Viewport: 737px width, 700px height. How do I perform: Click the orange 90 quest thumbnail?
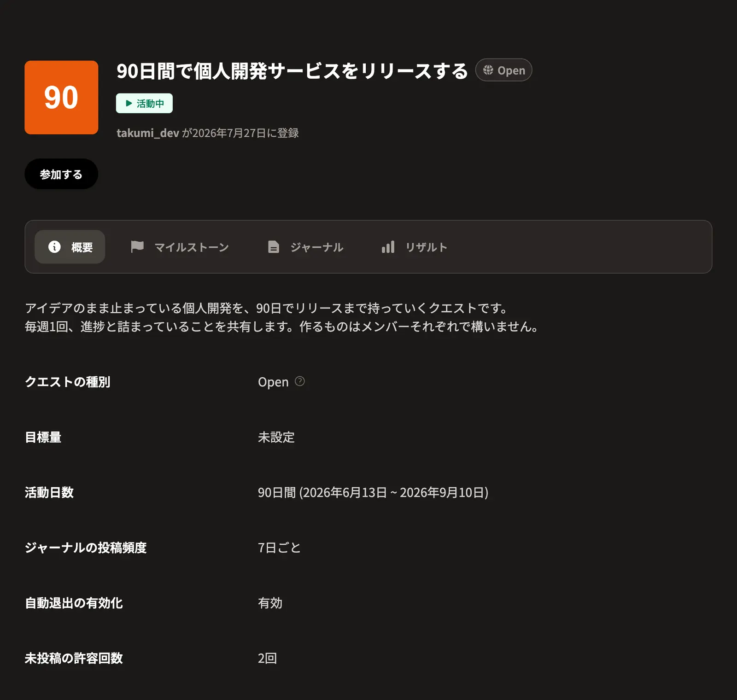[x=61, y=98]
